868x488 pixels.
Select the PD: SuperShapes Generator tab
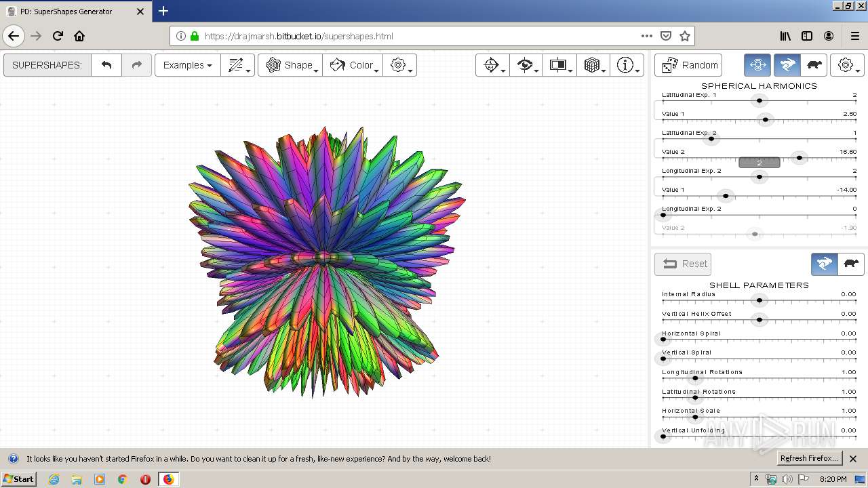(75, 12)
